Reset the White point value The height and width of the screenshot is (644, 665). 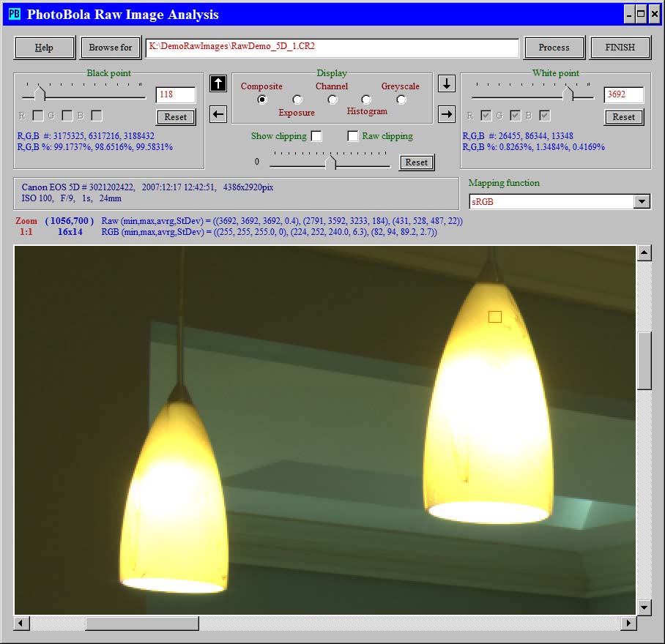tap(623, 117)
